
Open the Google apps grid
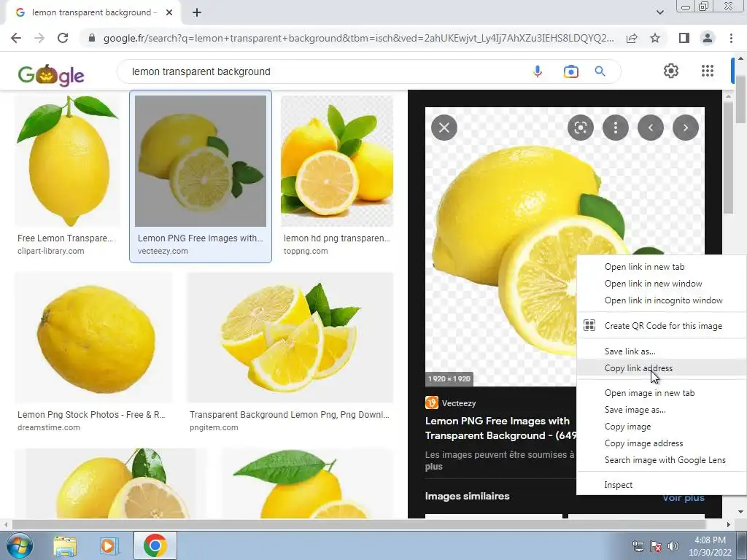click(x=708, y=71)
